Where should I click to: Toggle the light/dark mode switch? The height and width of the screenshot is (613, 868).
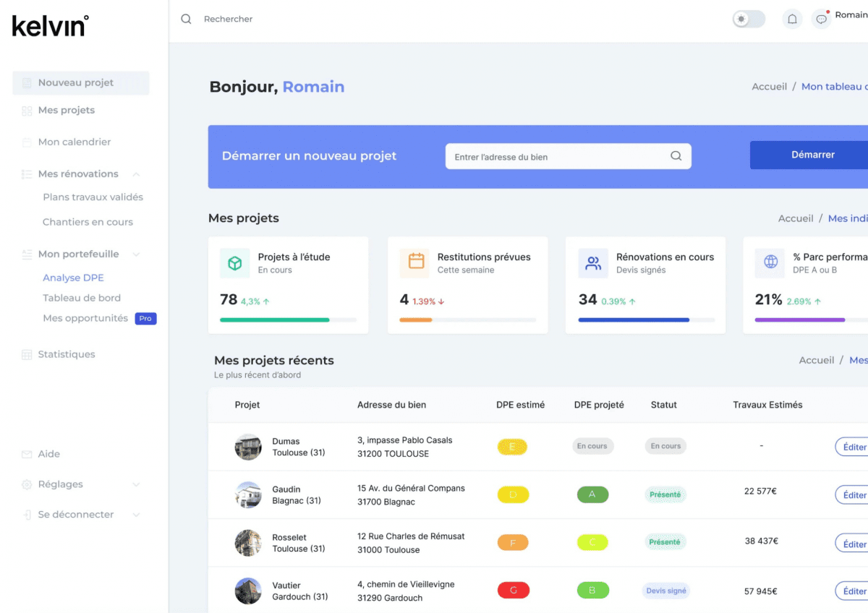748,20
